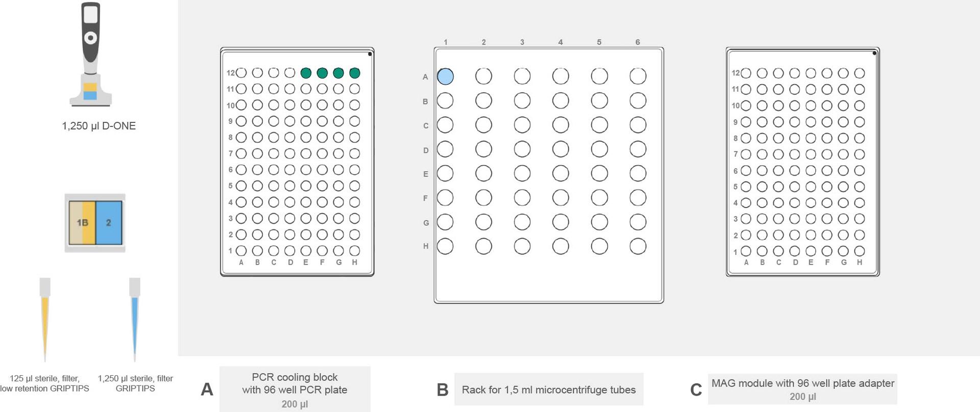Select tube position H6 in microcentrifuge rack

click(638, 246)
